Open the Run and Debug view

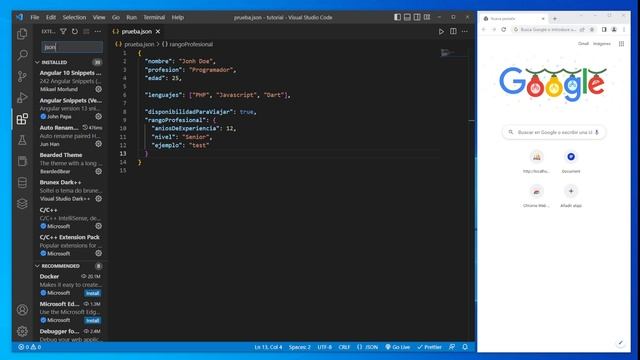[22, 98]
